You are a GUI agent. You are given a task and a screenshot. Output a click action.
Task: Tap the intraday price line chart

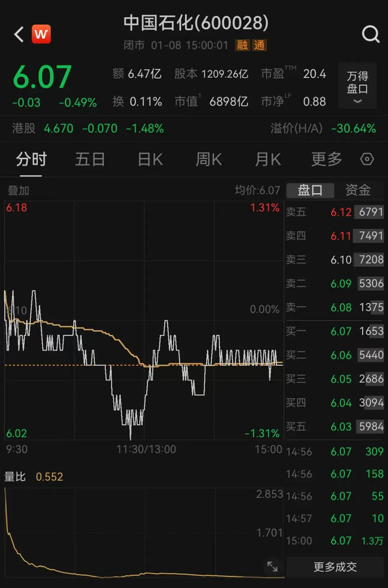tap(144, 321)
